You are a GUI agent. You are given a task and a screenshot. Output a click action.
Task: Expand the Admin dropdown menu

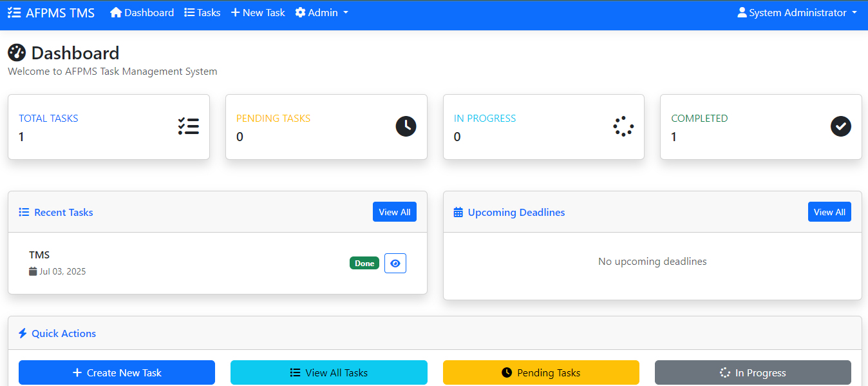(x=321, y=12)
